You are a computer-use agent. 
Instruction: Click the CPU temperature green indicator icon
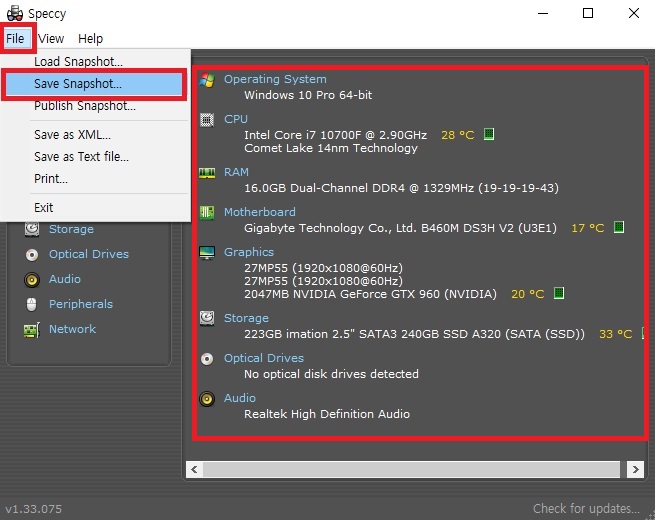click(x=489, y=134)
